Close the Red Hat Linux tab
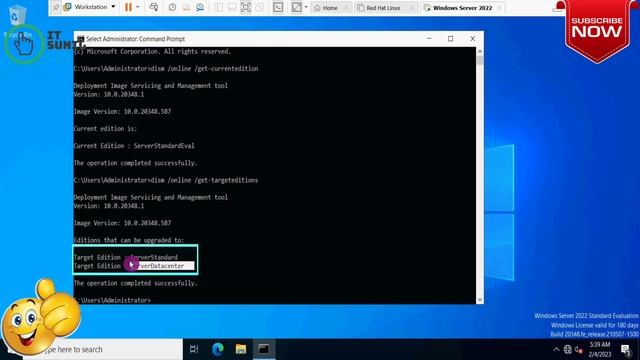Screen dimensions: 640x360 click(412, 8)
